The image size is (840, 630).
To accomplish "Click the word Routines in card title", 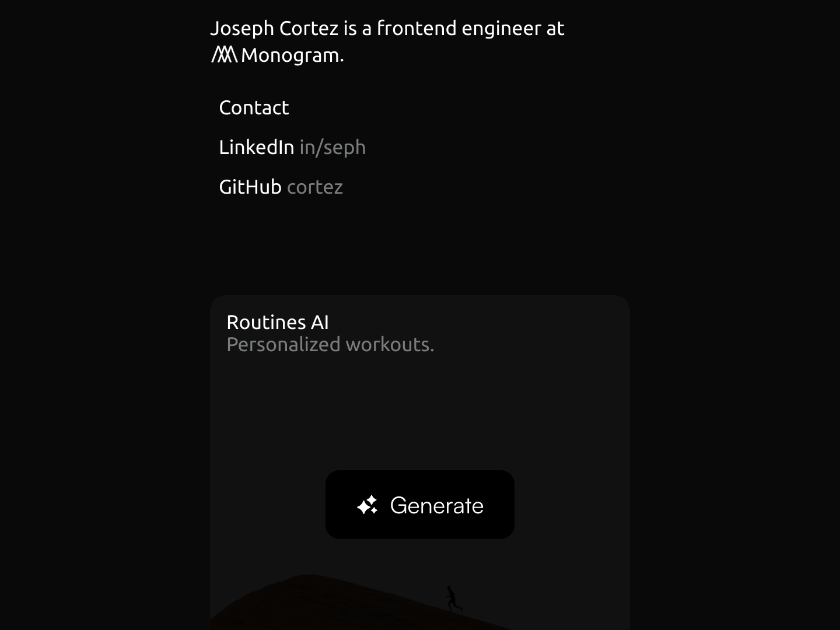I will click(x=265, y=322).
